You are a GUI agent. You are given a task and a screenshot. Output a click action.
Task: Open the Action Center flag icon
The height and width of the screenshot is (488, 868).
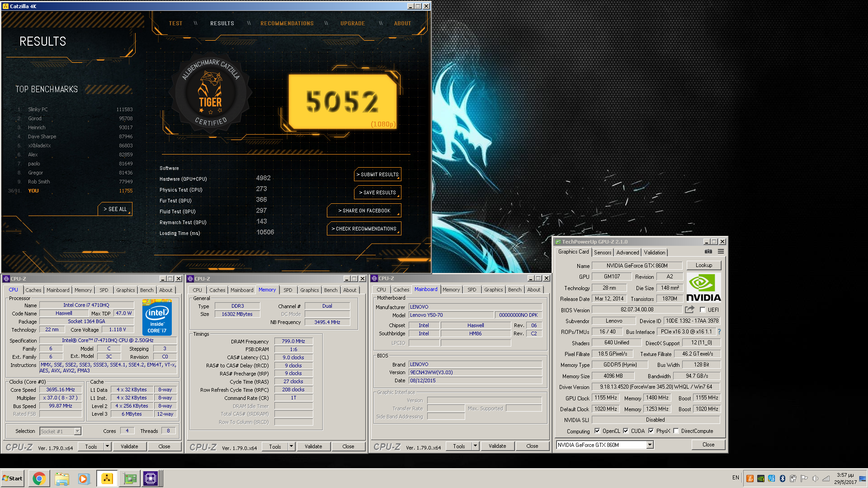(x=804, y=479)
